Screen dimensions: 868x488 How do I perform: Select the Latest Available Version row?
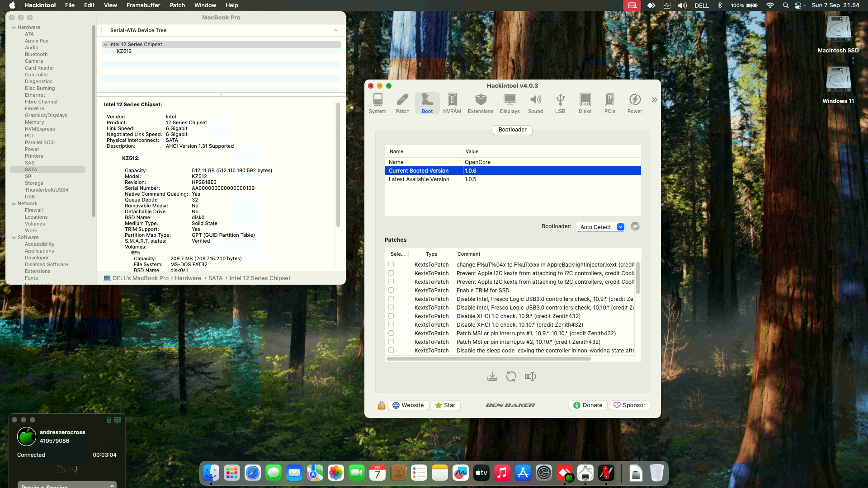pos(513,179)
